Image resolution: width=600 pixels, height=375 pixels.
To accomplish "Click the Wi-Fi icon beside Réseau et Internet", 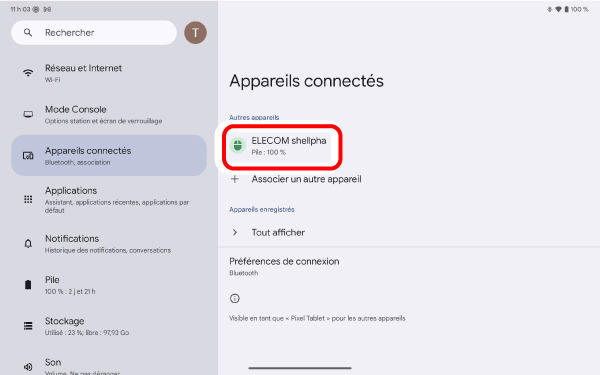I will click(28, 73).
